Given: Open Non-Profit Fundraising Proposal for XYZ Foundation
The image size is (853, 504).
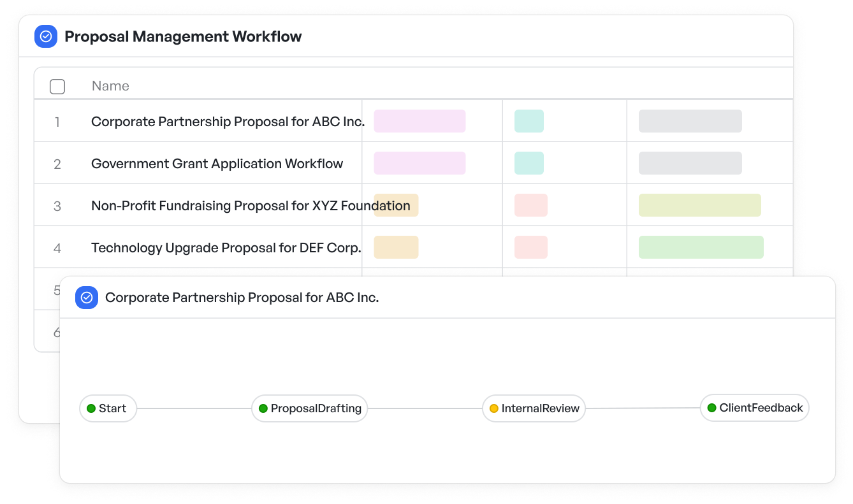Looking at the screenshot, I should [251, 206].
